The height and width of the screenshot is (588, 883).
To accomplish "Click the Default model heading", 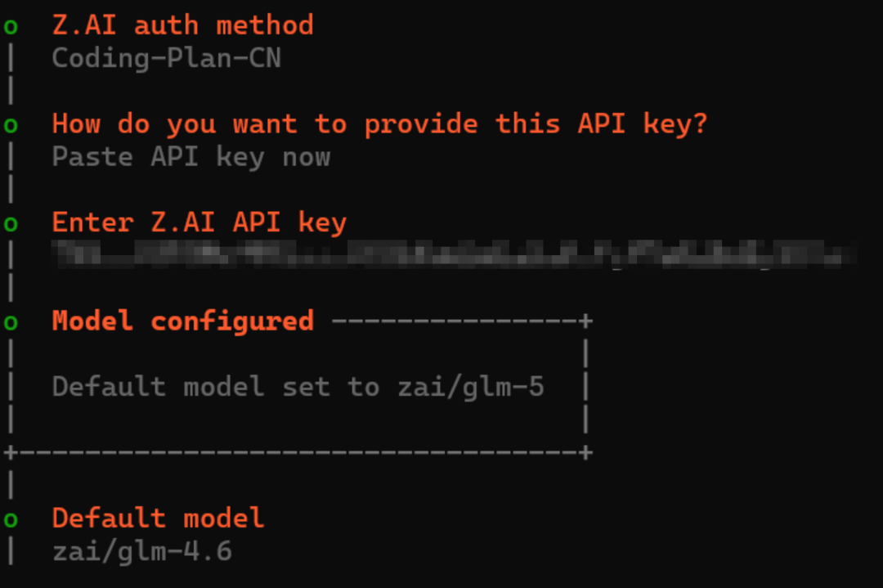I will (x=158, y=518).
